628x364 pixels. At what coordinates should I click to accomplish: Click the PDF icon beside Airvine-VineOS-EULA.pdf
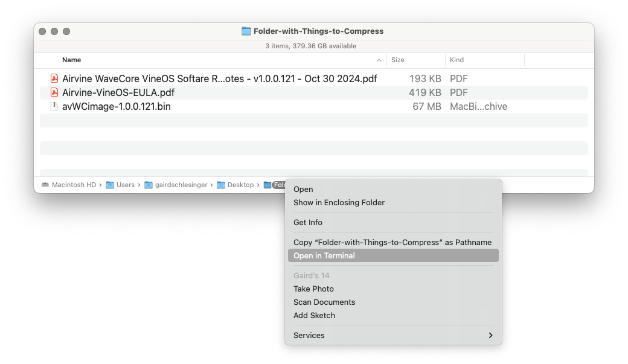(55, 92)
